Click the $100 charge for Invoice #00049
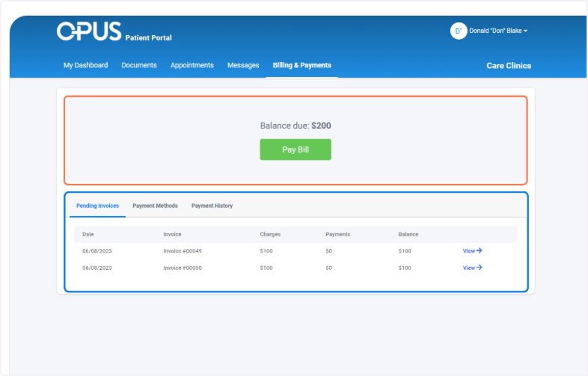Image resolution: width=588 pixels, height=376 pixels. point(266,251)
